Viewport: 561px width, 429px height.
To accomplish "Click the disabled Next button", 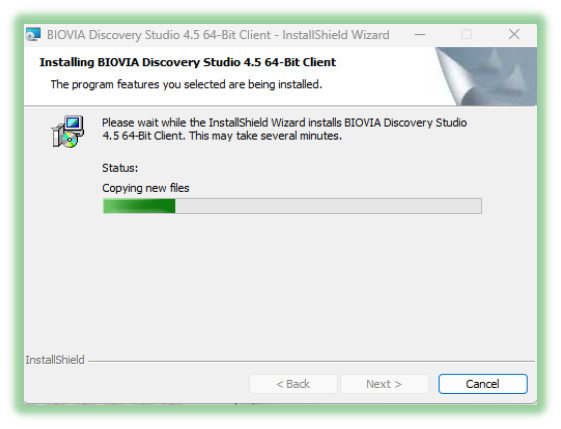I will [384, 384].
